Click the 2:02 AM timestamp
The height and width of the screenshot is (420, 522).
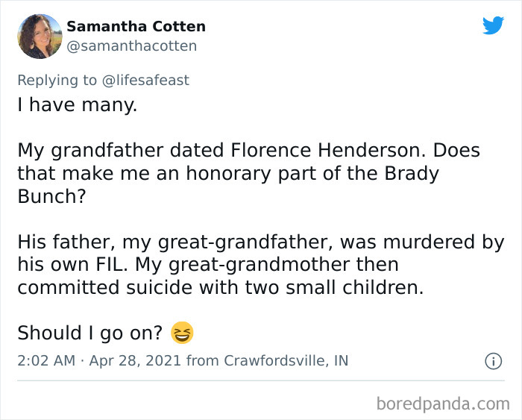45,361
